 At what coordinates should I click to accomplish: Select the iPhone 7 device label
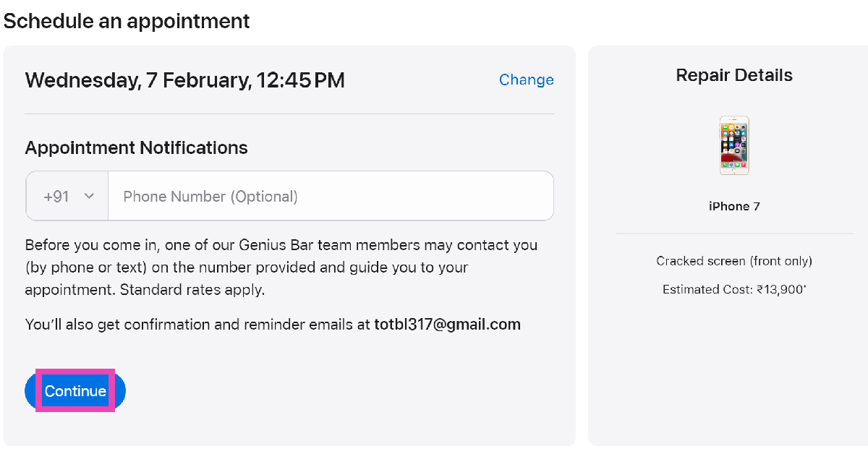coord(734,206)
